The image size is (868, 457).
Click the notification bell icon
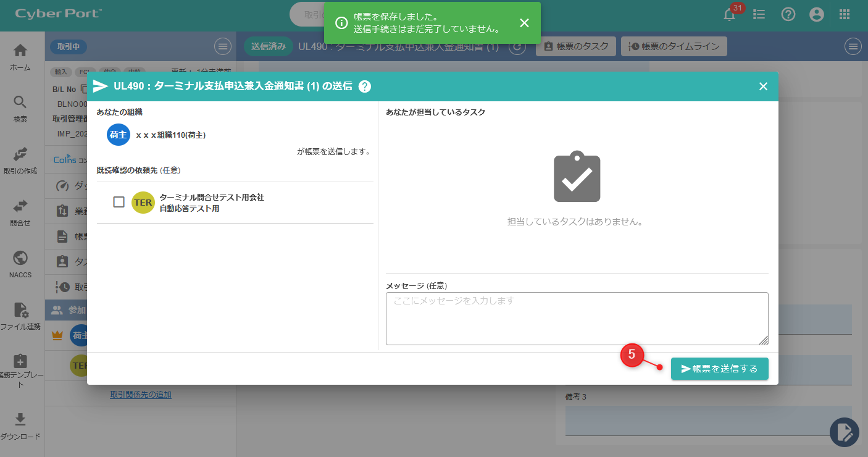pos(729,15)
